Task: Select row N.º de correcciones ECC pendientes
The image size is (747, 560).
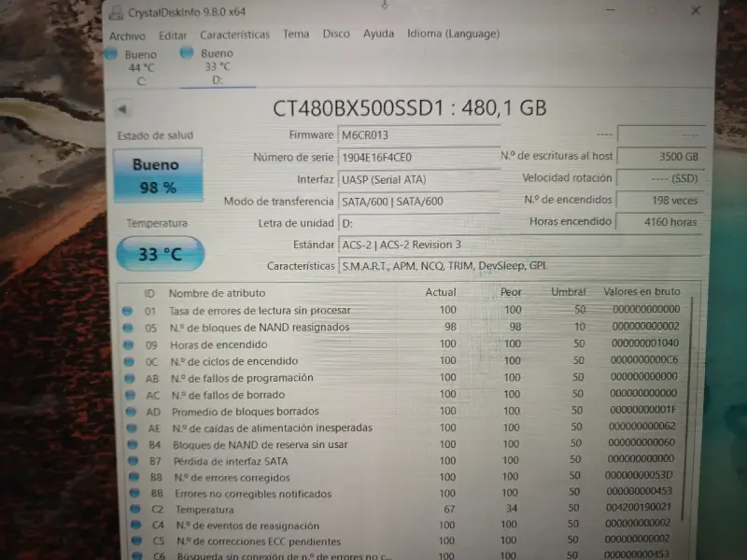Action: point(406,540)
